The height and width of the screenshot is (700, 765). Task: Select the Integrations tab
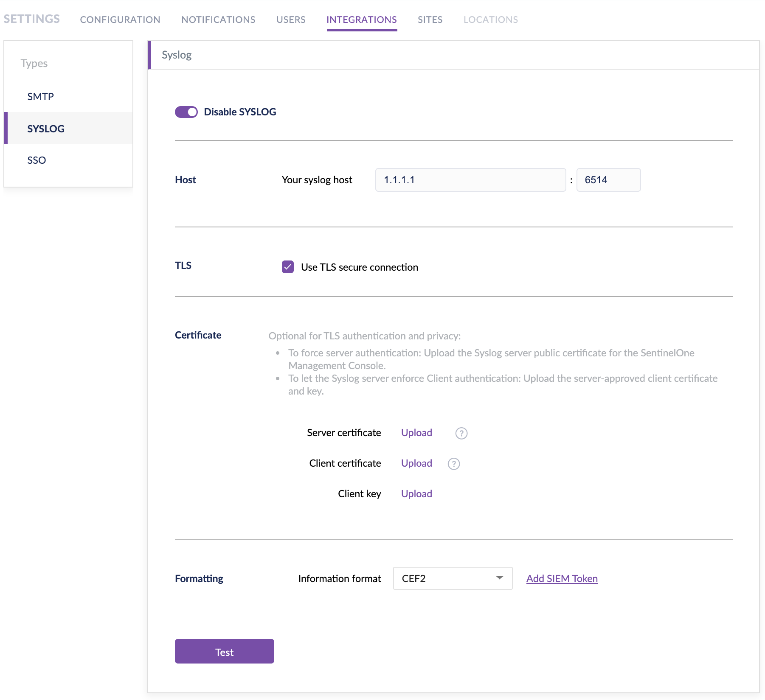pyautogui.click(x=362, y=20)
